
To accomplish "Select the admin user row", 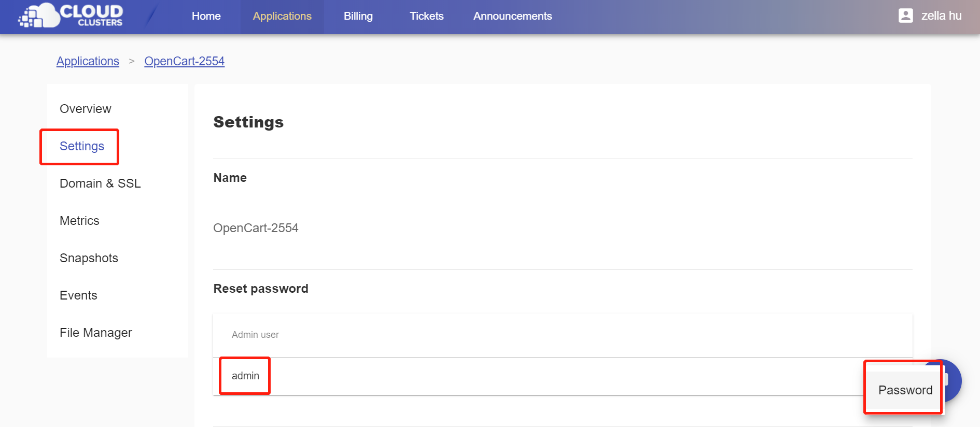I will pyautogui.click(x=245, y=376).
